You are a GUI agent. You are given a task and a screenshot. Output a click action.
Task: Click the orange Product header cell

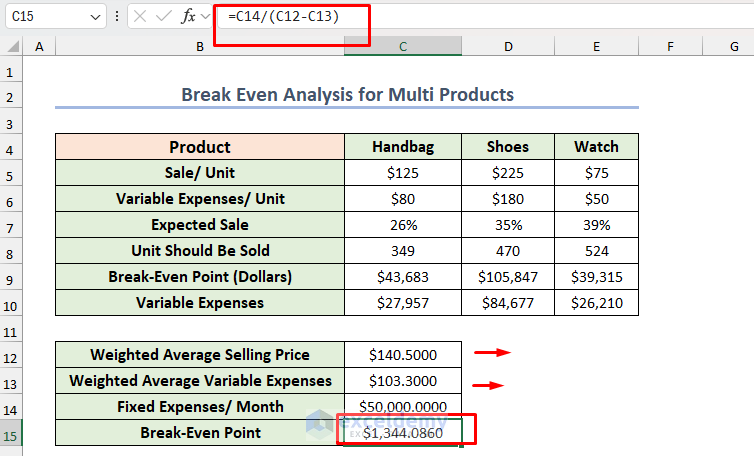tap(199, 147)
